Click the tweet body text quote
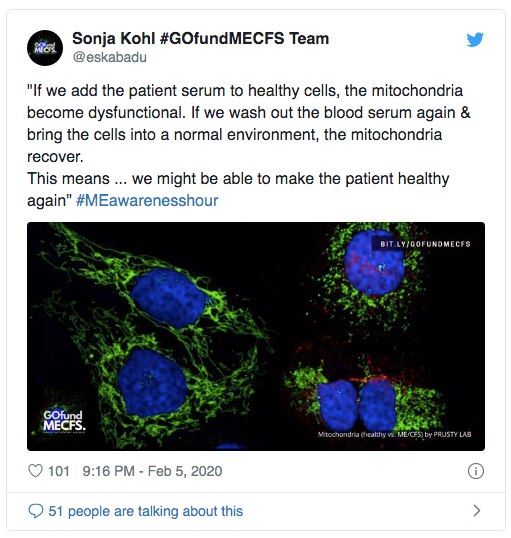The height and width of the screenshot is (538, 511). tap(248, 145)
